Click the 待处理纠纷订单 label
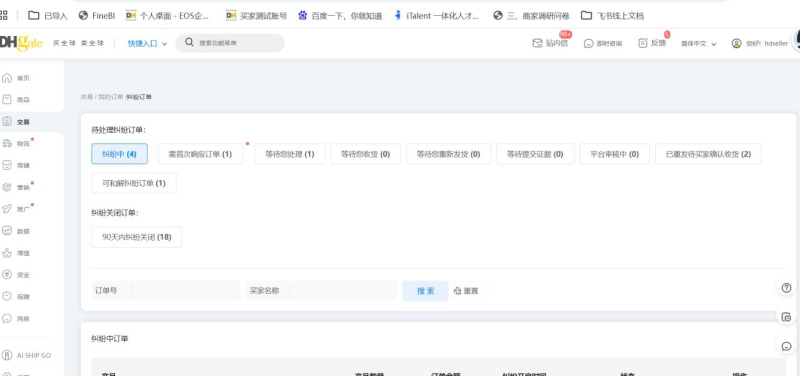The height and width of the screenshot is (376, 800). pyautogui.click(x=118, y=130)
